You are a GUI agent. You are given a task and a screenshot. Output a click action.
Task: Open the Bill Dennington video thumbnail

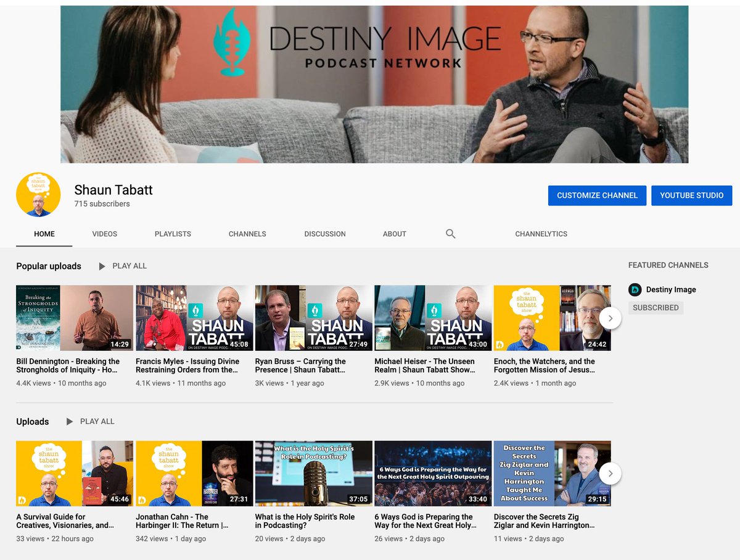click(x=75, y=318)
